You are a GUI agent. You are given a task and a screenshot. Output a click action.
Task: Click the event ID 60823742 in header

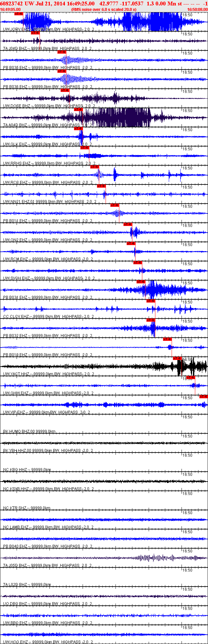coord(12,3)
